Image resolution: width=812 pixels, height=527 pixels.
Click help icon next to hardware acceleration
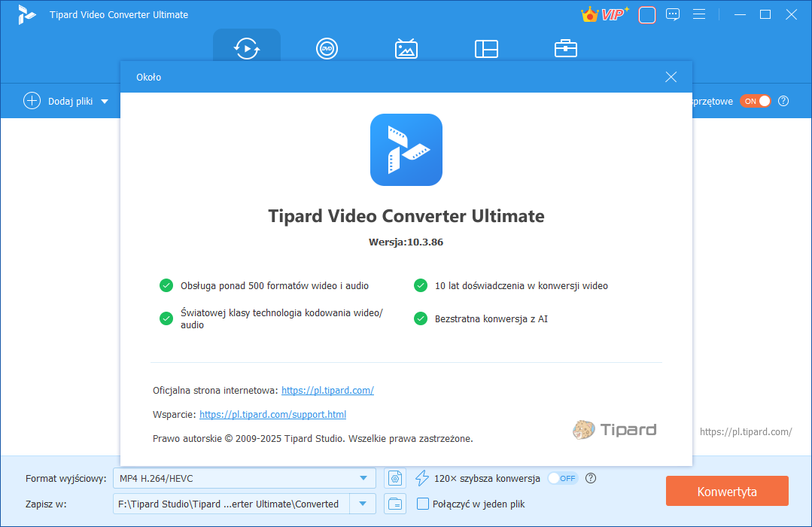(783, 101)
